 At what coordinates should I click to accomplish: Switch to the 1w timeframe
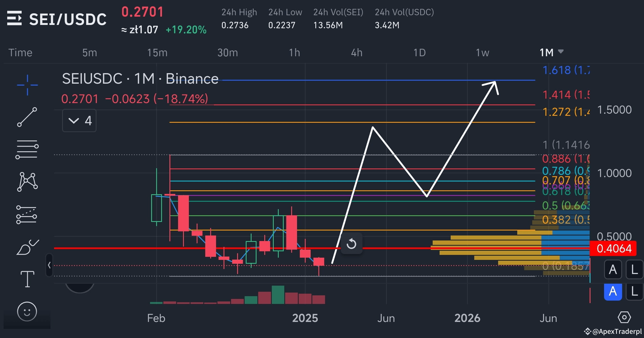coord(483,53)
